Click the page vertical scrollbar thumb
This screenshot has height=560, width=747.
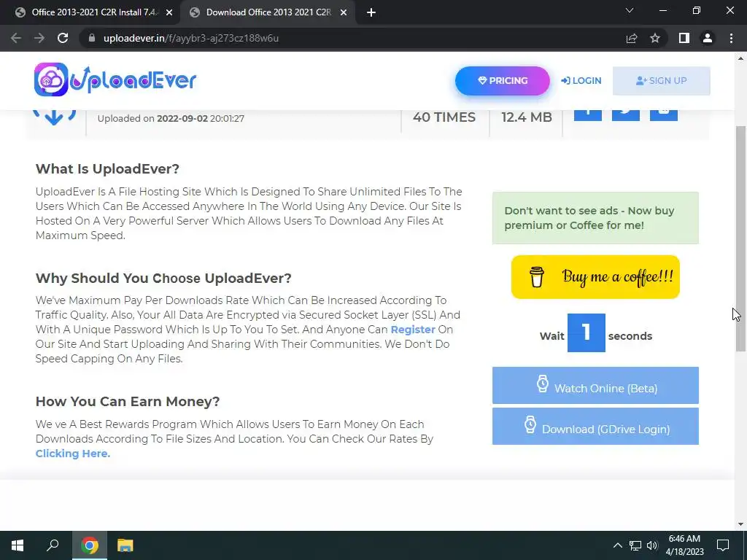tap(740, 238)
